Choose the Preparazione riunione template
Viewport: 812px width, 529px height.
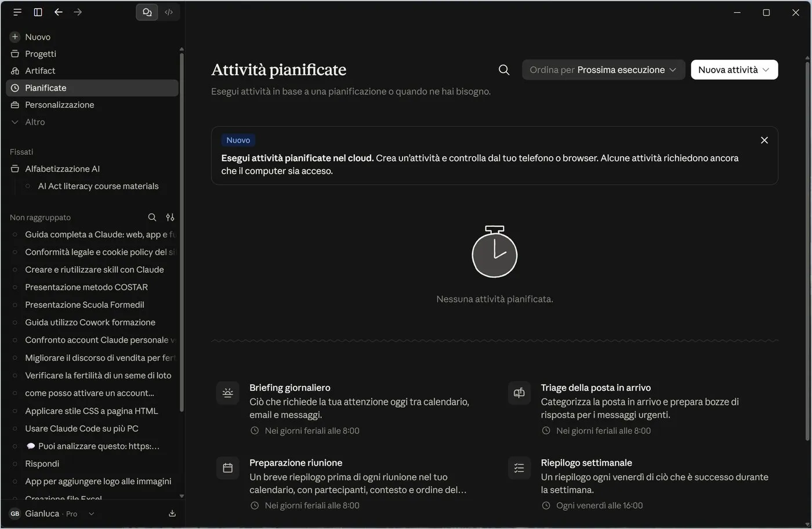349,483
